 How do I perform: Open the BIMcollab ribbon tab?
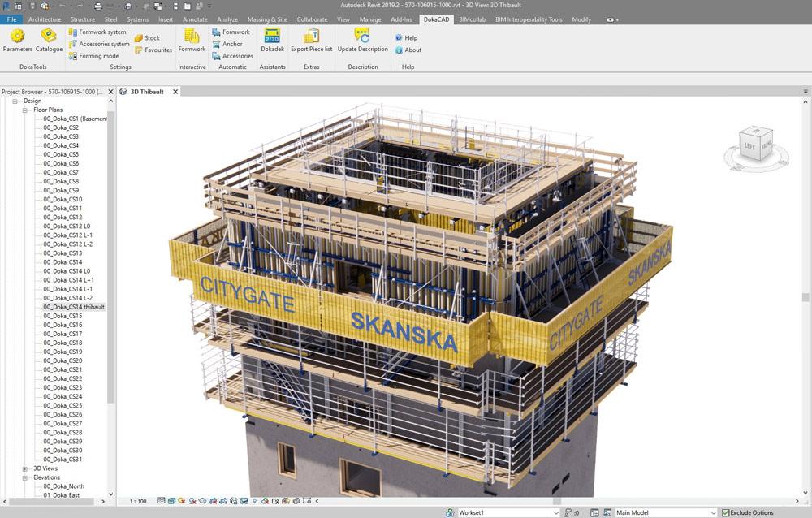click(x=472, y=19)
